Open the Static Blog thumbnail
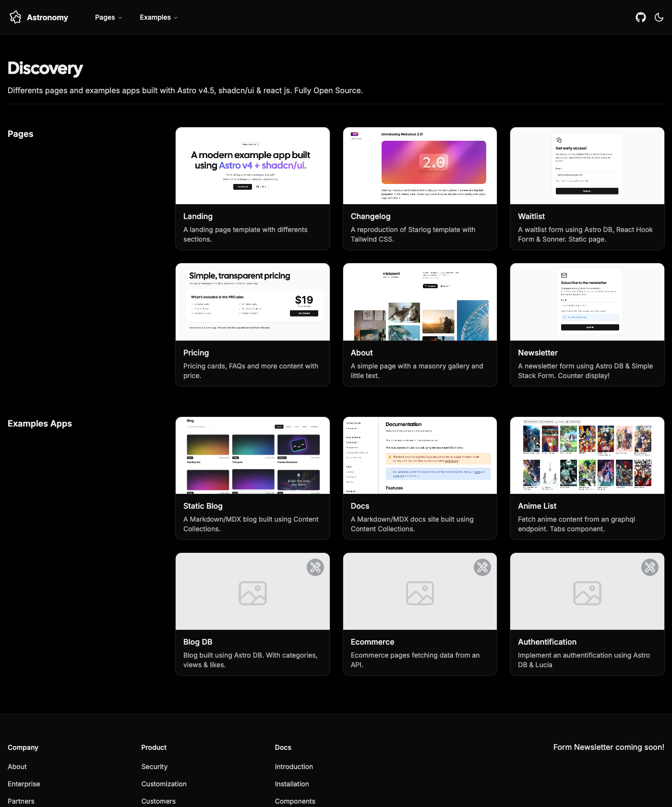The height and width of the screenshot is (807, 672). [252, 455]
